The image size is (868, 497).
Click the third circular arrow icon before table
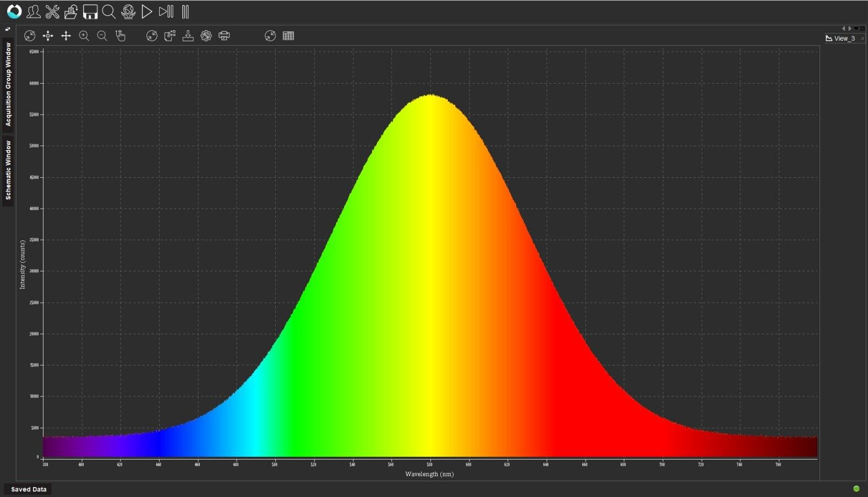pyautogui.click(x=270, y=36)
